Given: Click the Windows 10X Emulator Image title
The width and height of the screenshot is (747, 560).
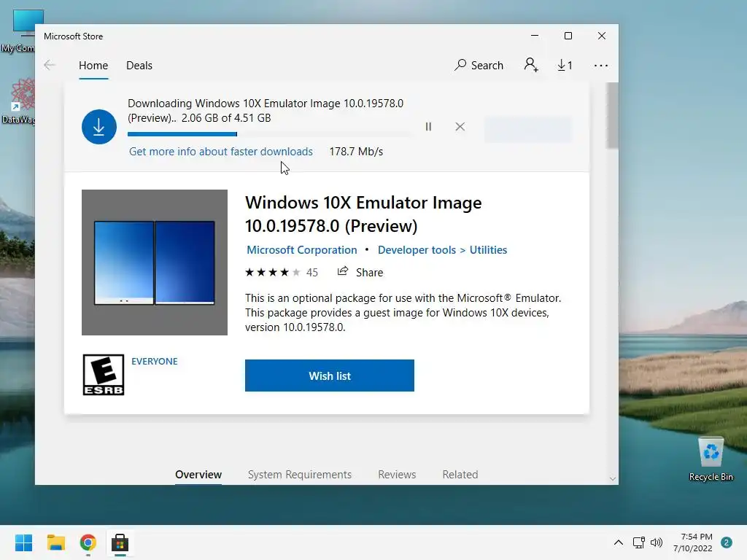Looking at the screenshot, I should tap(363, 214).
